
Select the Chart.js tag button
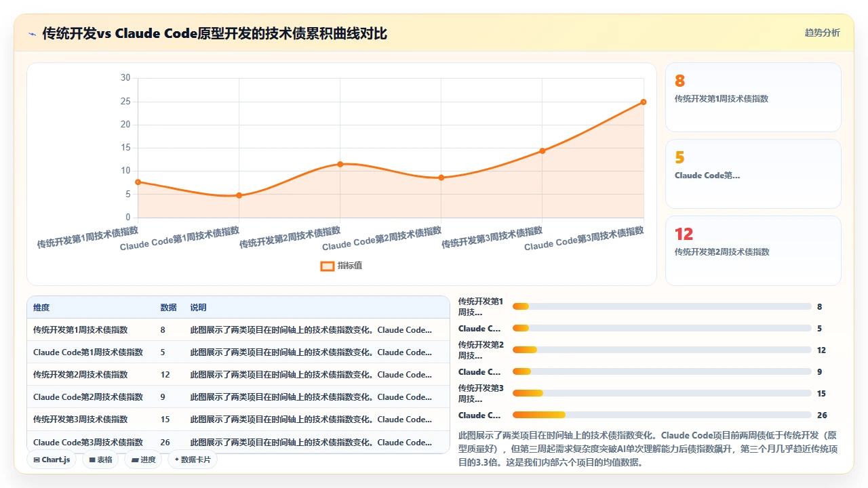(x=52, y=460)
